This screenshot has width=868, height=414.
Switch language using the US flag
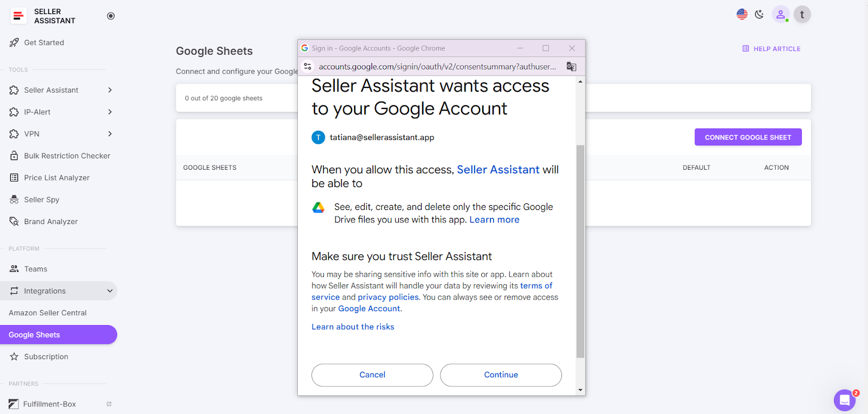(742, 14)
